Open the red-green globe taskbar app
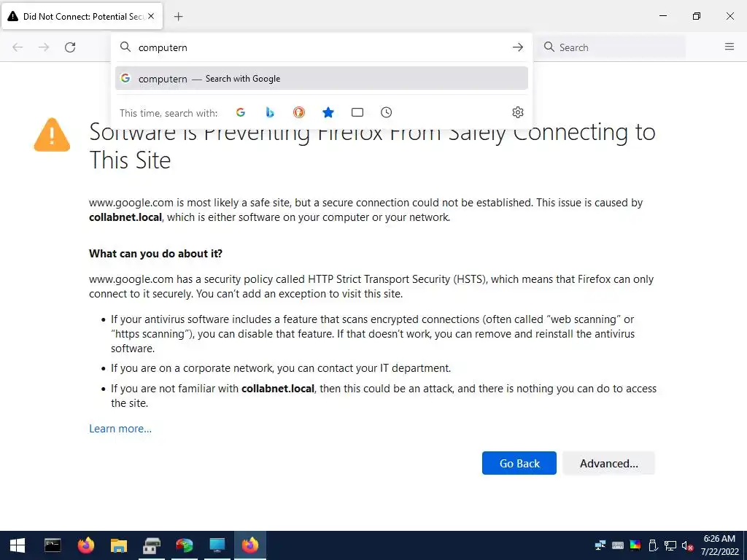This screenshot has height=560, width=747. pyautogui.click(x=185, y=545)
